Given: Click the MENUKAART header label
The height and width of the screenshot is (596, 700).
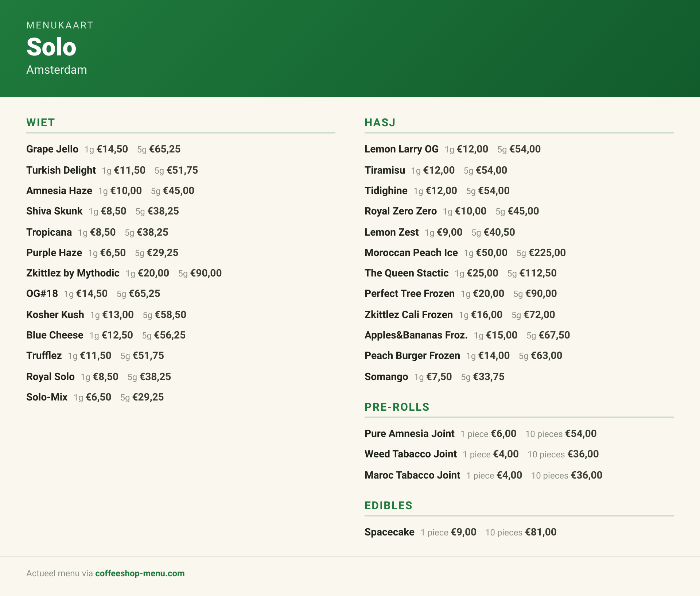Looking at the screenshot, I should 60,25.
